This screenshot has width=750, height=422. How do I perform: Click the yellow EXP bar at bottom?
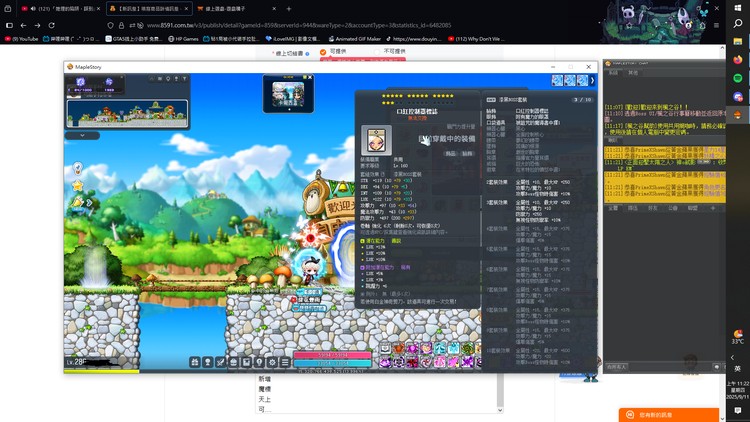[101, 371]
